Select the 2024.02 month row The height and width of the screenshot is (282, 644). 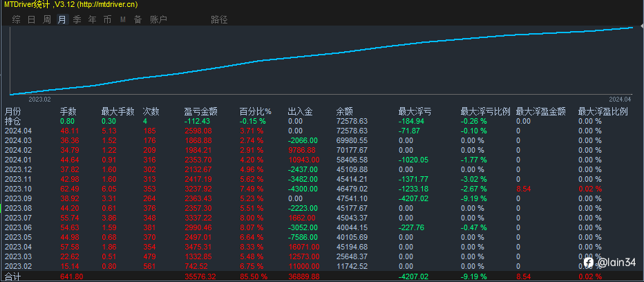tap(322, 150)
